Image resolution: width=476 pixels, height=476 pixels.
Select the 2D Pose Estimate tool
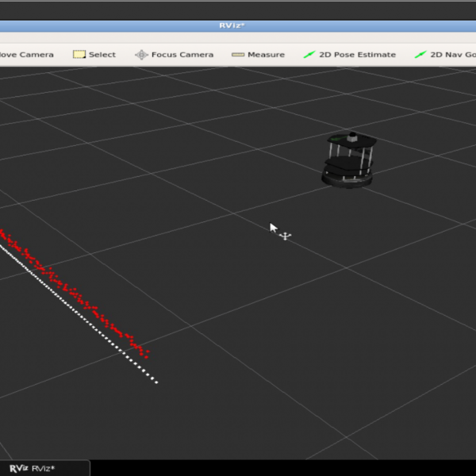[x=349, y=55]
